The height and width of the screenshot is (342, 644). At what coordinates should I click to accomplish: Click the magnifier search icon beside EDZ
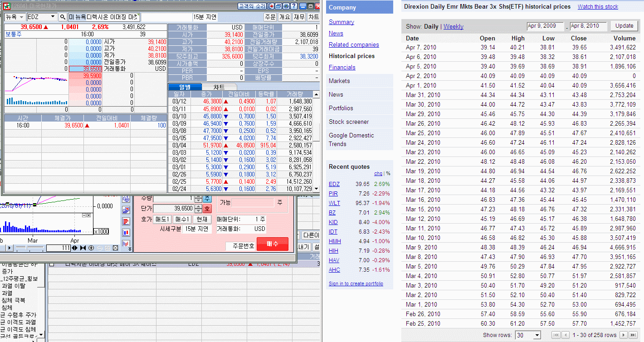click(x=63, y=17)
